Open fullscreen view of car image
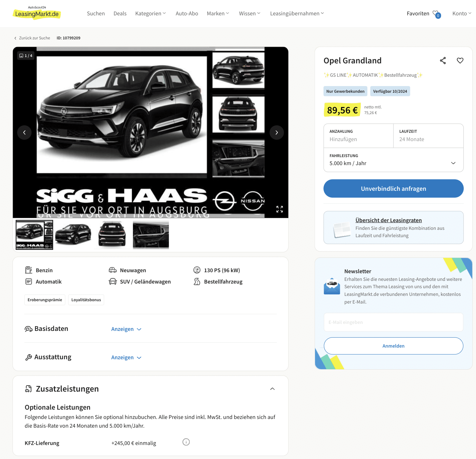This screenshot has height=459, width=476. 280,209
